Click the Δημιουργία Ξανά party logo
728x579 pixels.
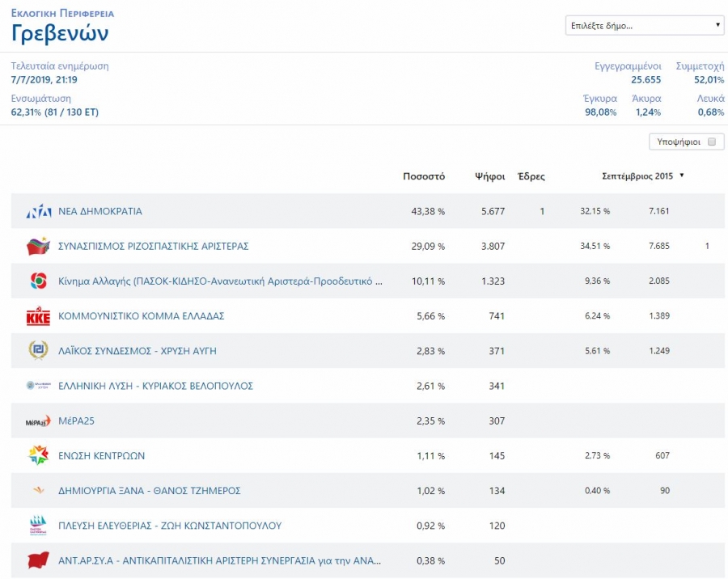pyautogui.click(x=38, y=491)
